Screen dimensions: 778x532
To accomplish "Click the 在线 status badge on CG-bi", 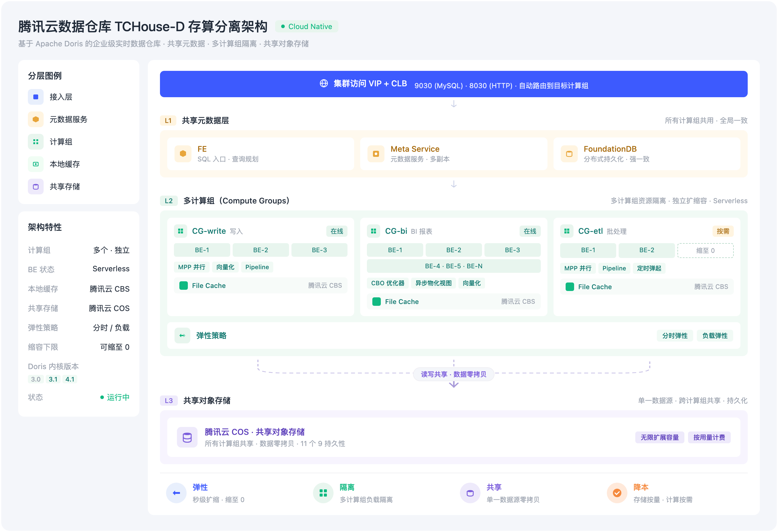I will click(530, 231).
